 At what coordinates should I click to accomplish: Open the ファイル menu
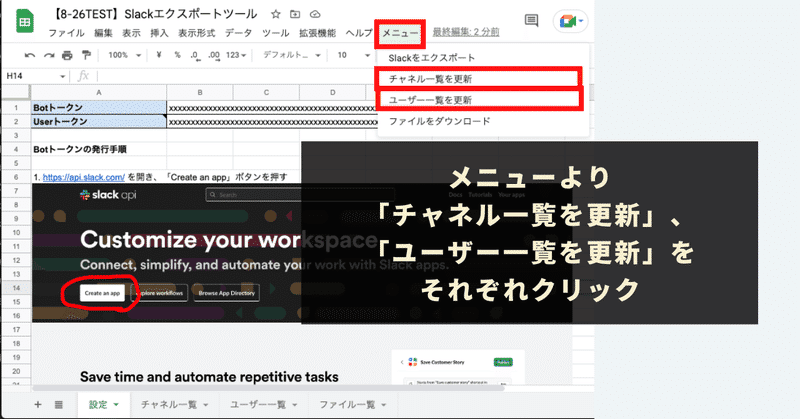66,33
